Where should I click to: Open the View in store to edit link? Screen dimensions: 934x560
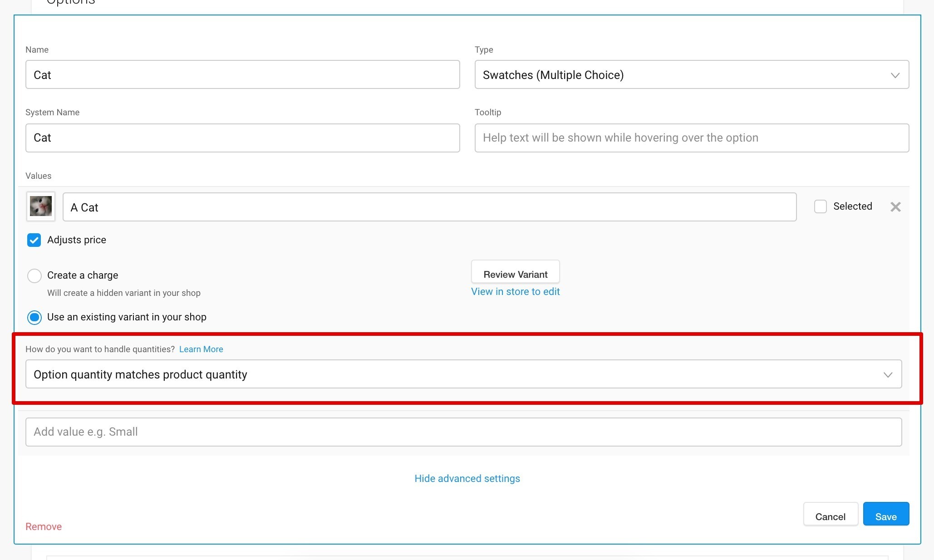point(515,292)
